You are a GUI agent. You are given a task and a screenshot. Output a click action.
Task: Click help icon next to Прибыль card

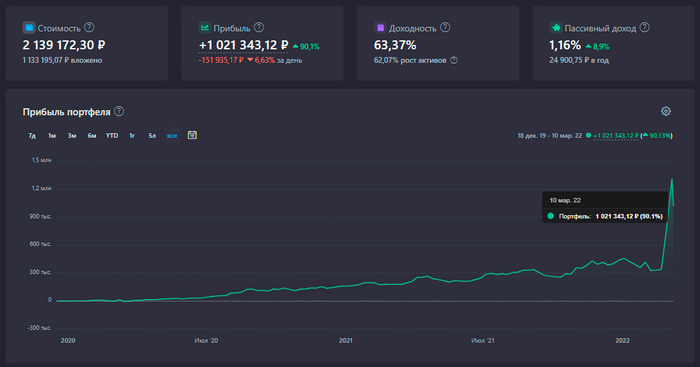pos(259,27)
